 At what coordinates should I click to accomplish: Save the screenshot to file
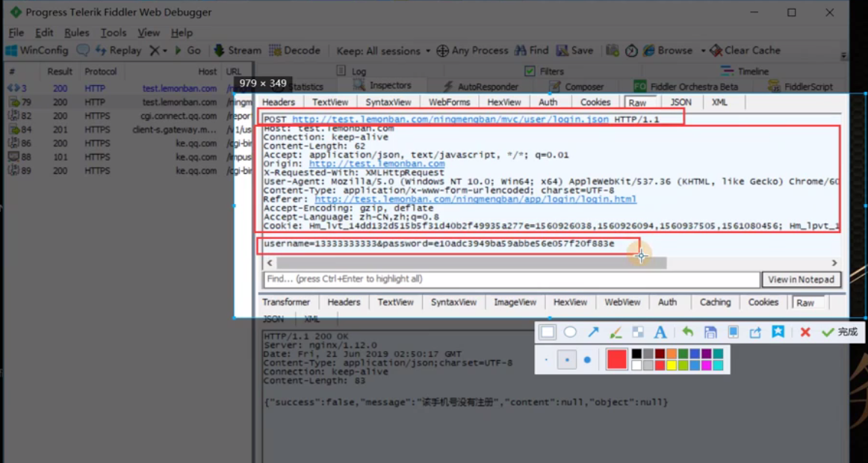point(710,332)
